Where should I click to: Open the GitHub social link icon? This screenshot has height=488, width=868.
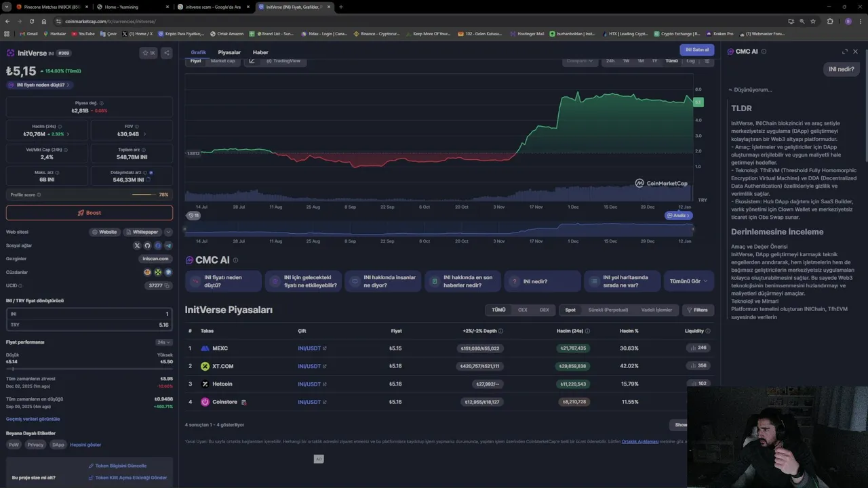[147, 245]
